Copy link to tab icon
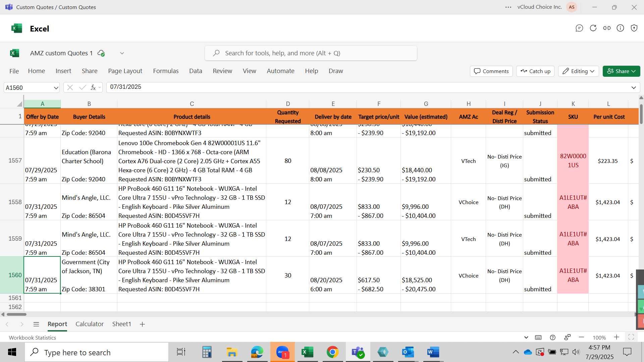 point(607,28)
